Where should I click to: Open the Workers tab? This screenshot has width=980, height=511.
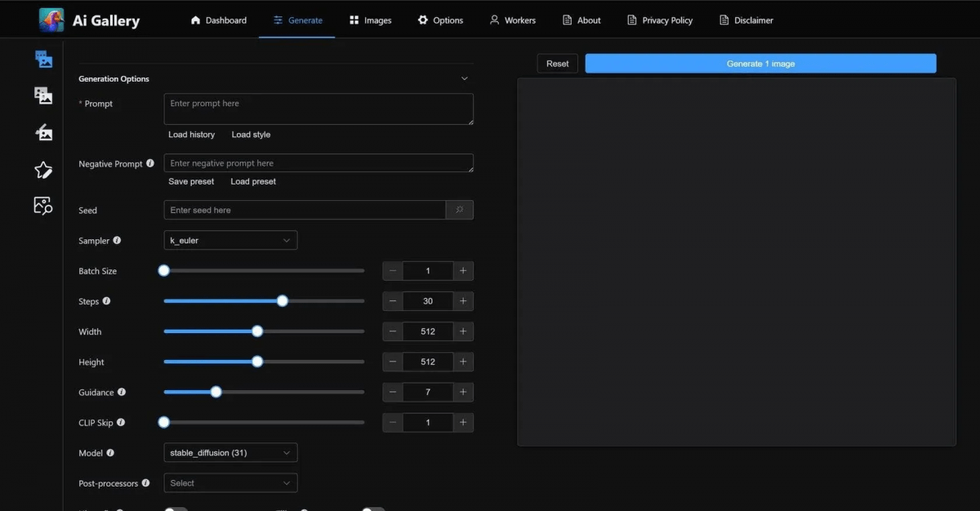tap(512, 20)
